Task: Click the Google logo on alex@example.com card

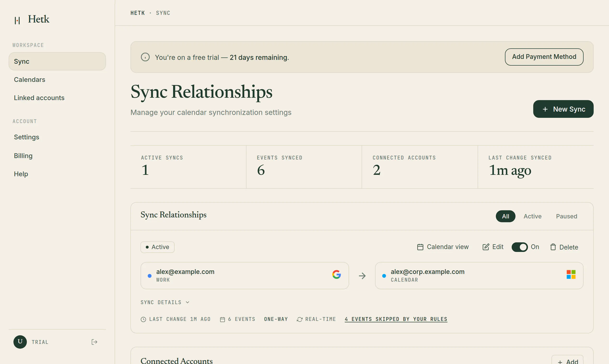Action: coord(336,274)
